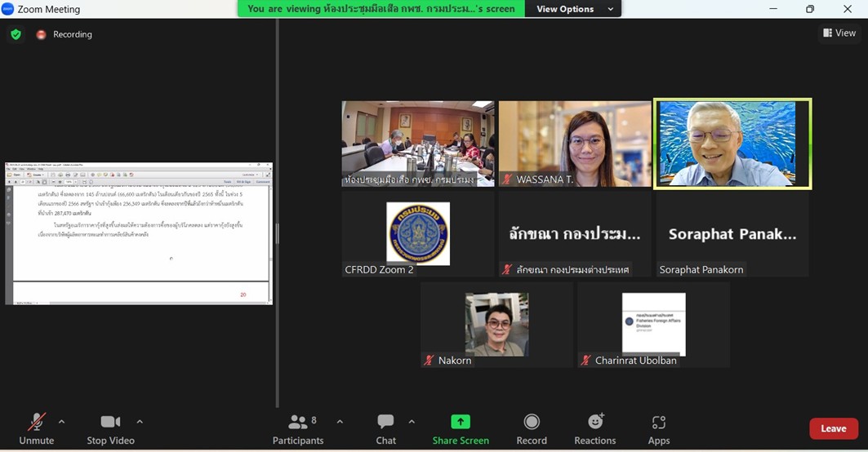The width and height of the screenshot is (868, 452).
Task: Expand the audio options arrow next to Unmute
Action: [x=61, y=422]
